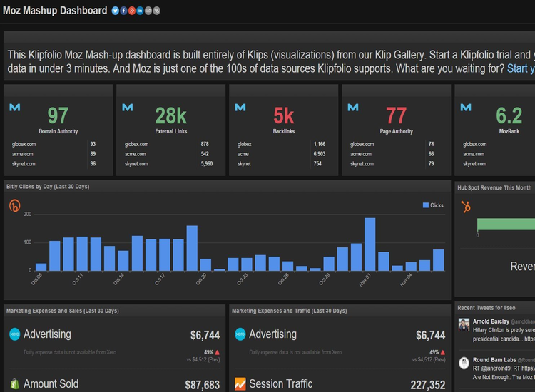
Task: Click skynet row in Backlinks table
Action: click(x=283, y=164)
